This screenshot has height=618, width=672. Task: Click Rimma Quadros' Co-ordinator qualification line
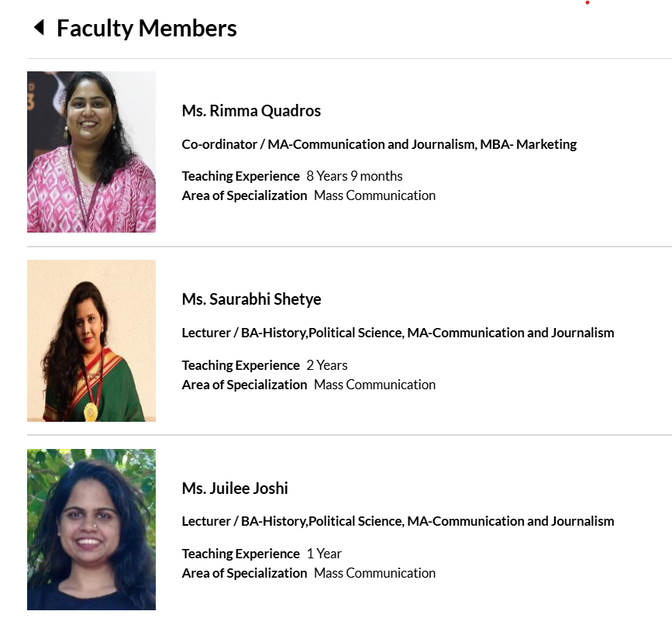click(379, 144)
